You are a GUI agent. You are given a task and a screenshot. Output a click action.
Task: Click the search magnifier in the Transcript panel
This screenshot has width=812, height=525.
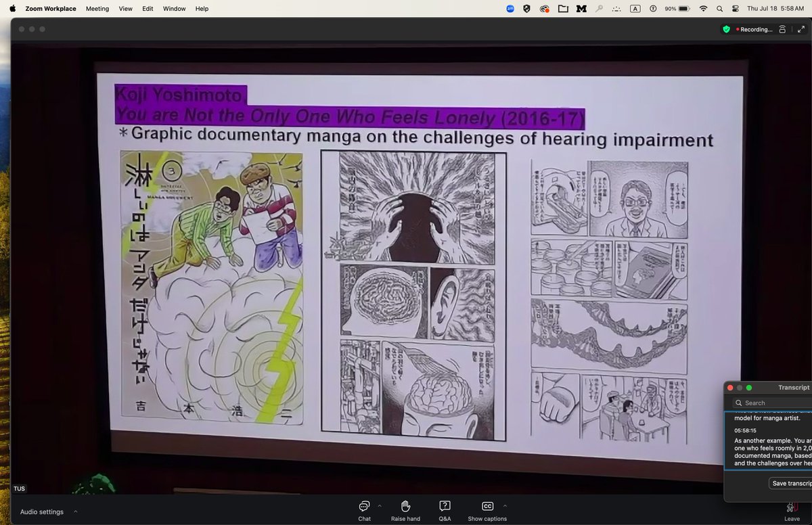738,403
